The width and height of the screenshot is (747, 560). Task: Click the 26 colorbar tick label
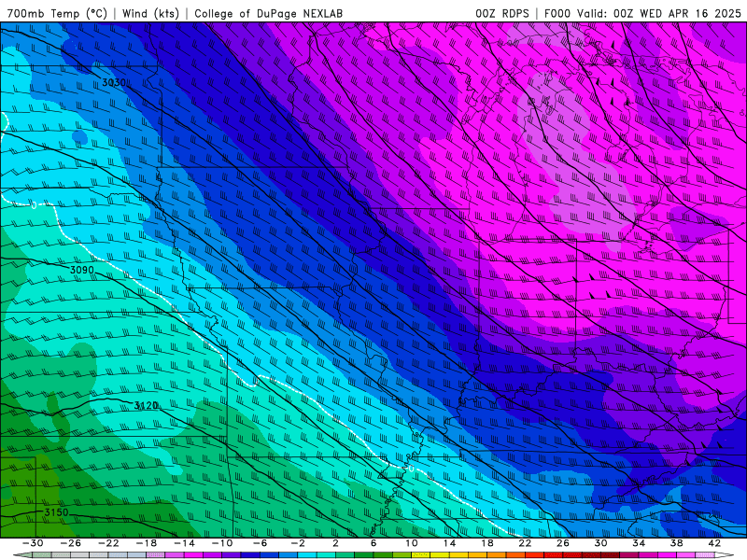click(x=563, y=543)
